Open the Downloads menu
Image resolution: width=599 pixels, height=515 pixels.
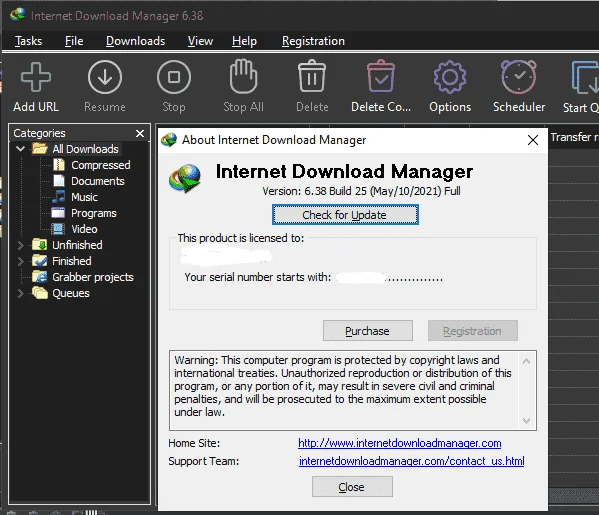tap(136, 41)
